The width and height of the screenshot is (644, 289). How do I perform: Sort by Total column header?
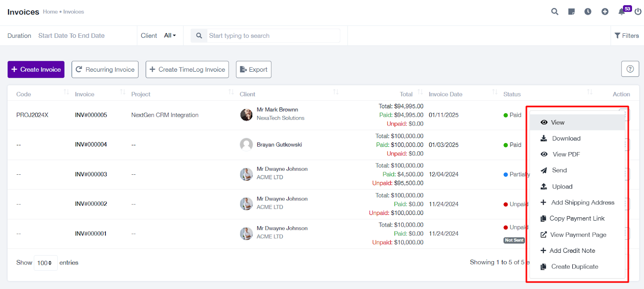[406, 94]
